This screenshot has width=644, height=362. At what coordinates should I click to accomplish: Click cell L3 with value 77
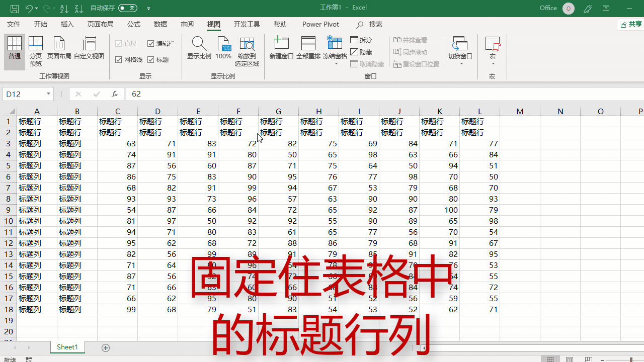(x=479, y=143)
